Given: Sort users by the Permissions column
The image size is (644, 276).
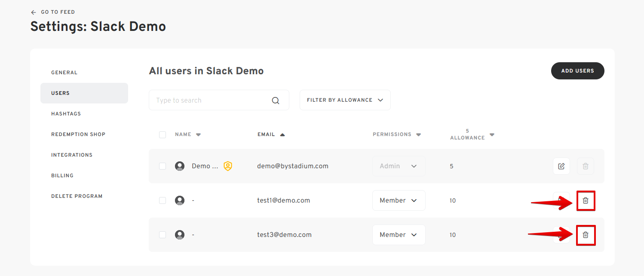Looking at the screenshot, I should 396,134.
